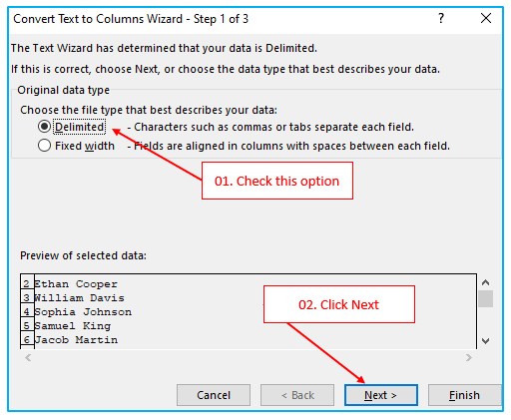Click the Delimited option label text

pyautogui.click(x=80, y=127)
